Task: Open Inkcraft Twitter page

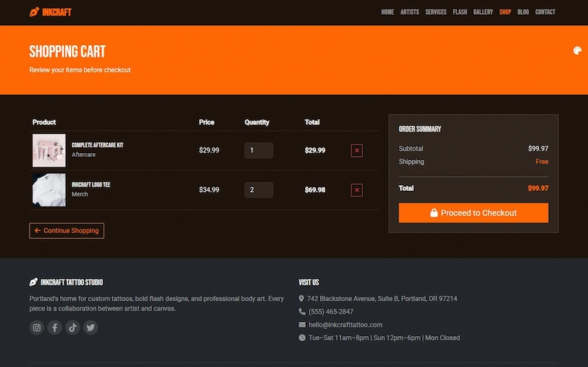Action: [91, 328]
